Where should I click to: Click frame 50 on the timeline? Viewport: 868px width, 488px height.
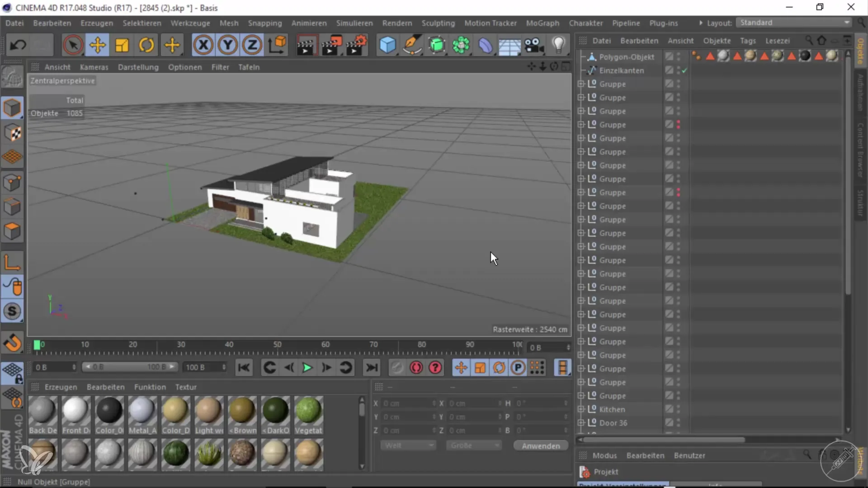click(277, 345)
